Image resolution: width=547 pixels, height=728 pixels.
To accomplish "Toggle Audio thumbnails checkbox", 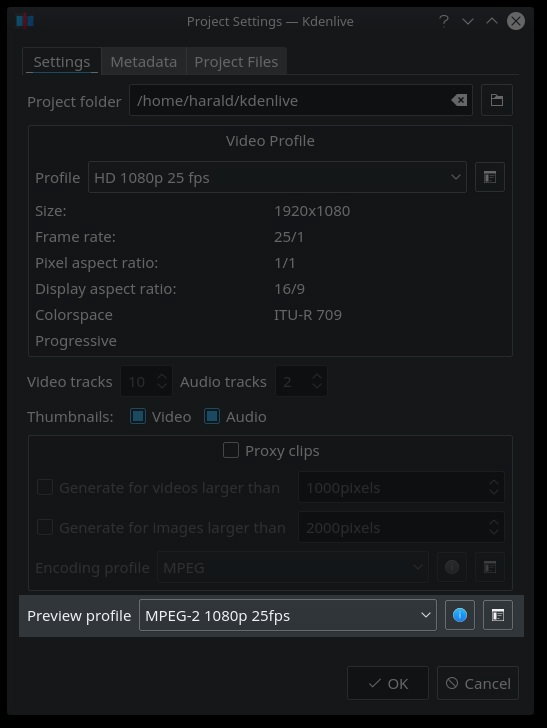I will coord(212,416).
